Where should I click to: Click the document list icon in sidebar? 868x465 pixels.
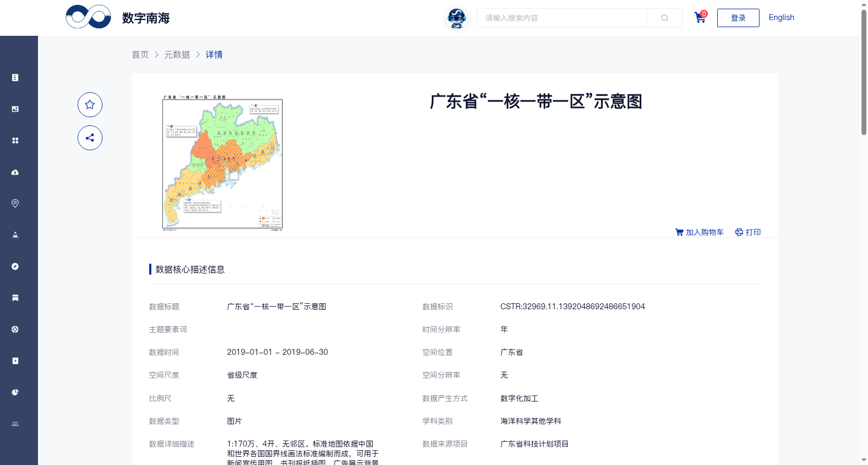pyautogui.click(x=15, y=78)
